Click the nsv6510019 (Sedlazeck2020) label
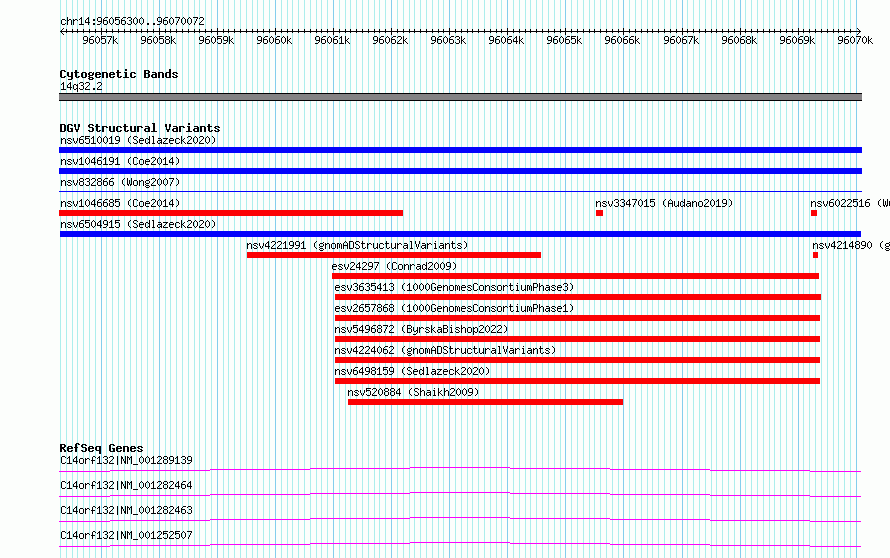Image resolution: width=890 pixels, height=558 pixels. 138,140
